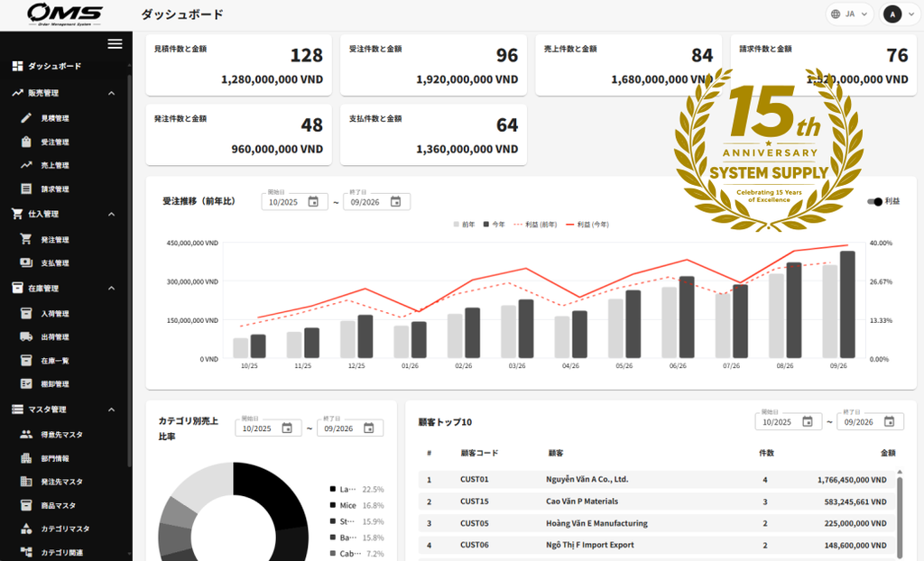924x561 pixels.
Task: Open 発注管理 cart icon
Action: (26, 239)
